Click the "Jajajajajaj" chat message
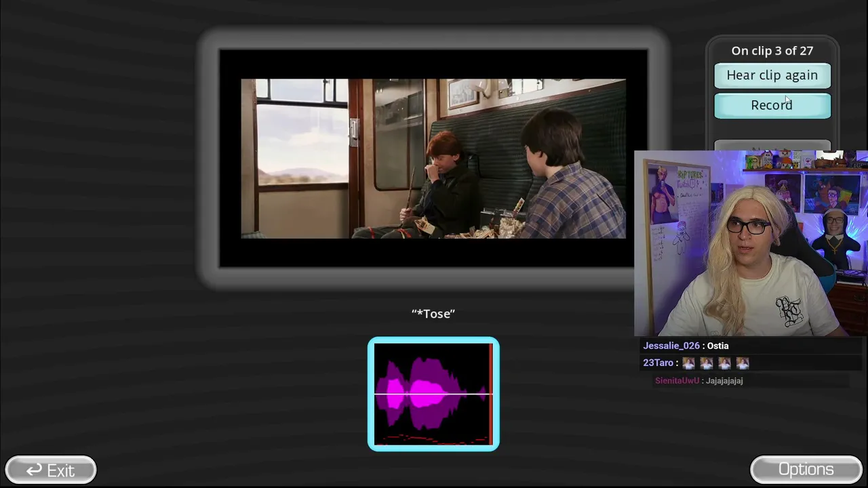The image size is (868, 488). pyautogui.click(x=724, y=381)
